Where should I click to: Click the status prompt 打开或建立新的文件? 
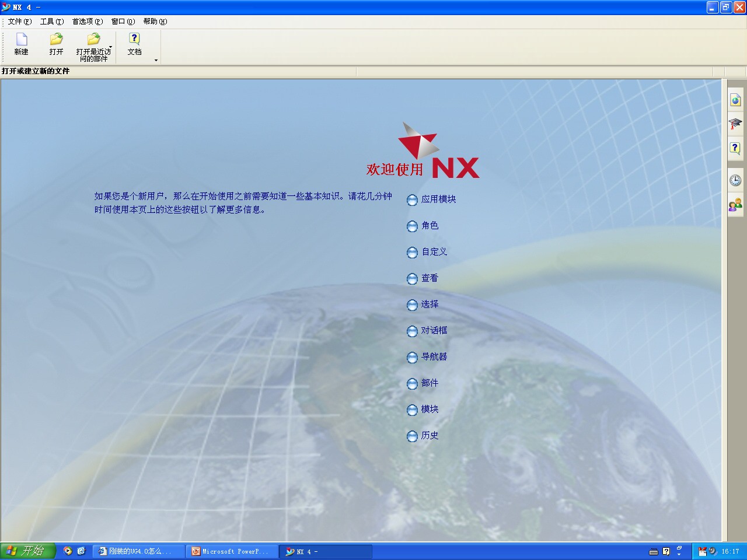pos(36,71)
